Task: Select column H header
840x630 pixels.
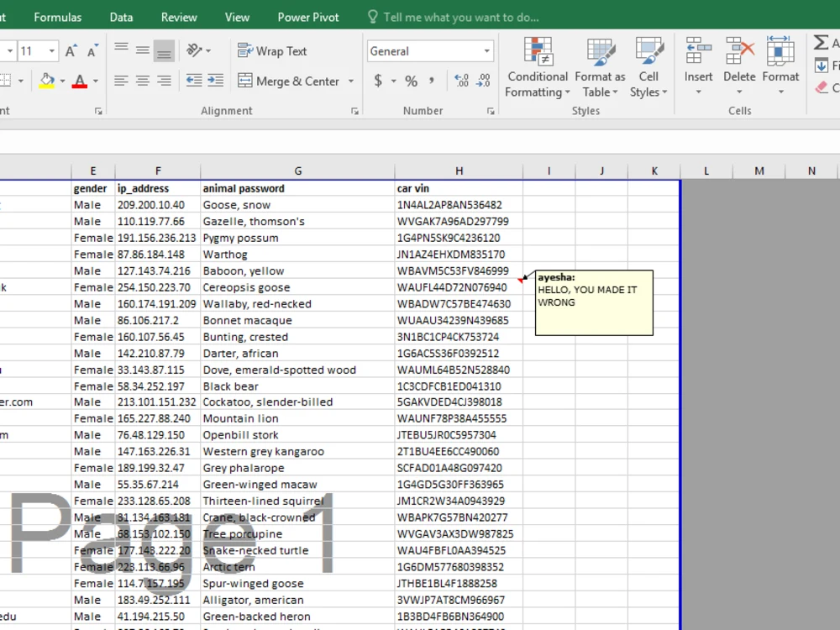Action: pyautogui.click(x=459, y=171)
